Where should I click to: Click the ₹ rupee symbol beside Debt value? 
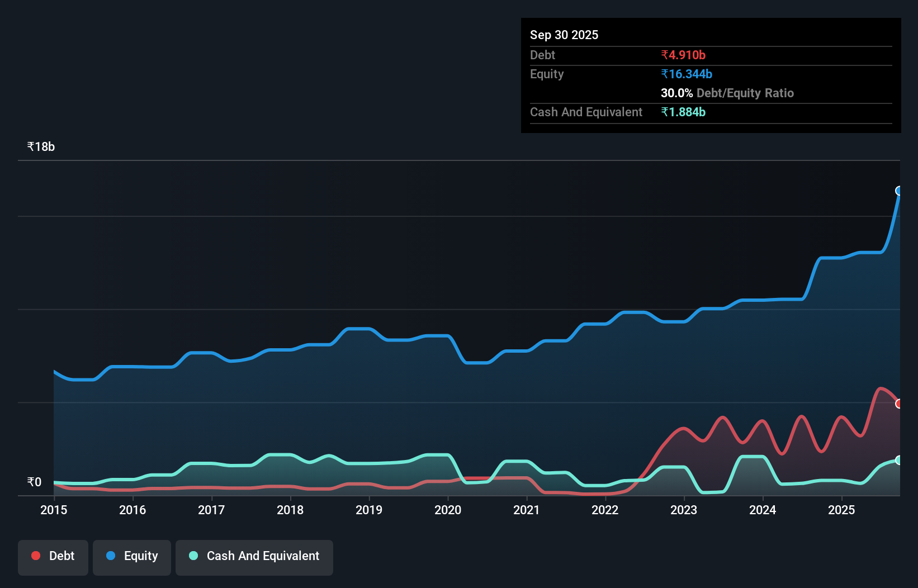tap(664, 55)
